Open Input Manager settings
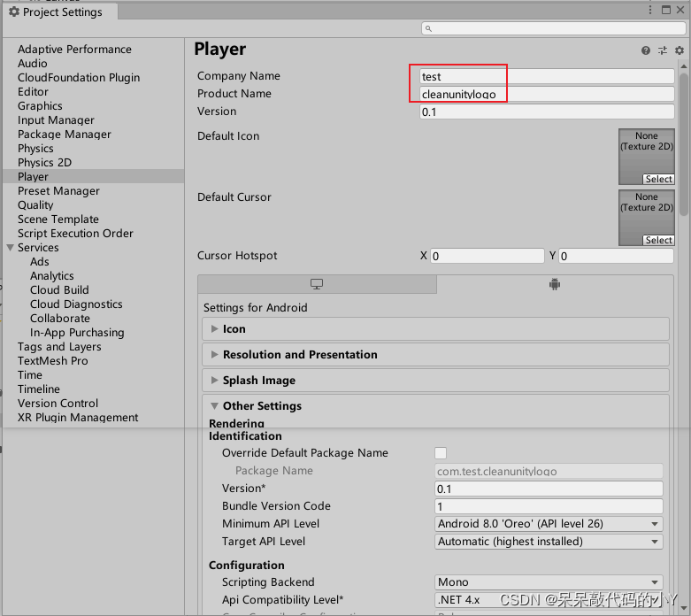This screenshot has width=691, height=616. 56,120
